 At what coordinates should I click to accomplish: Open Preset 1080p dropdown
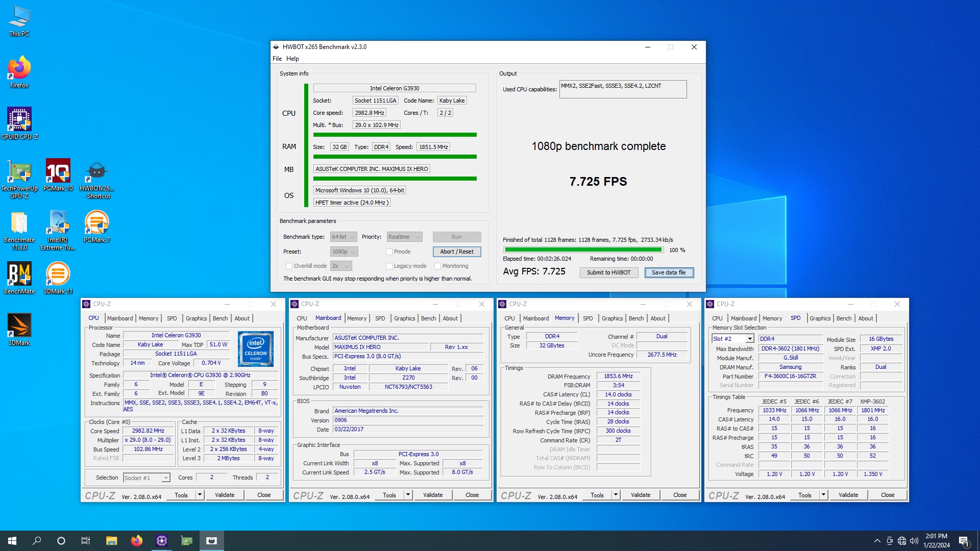coord(344,252)
